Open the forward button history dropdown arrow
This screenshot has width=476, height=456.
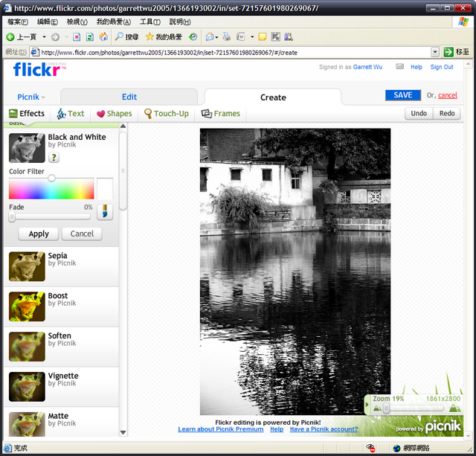coord(66,37)
